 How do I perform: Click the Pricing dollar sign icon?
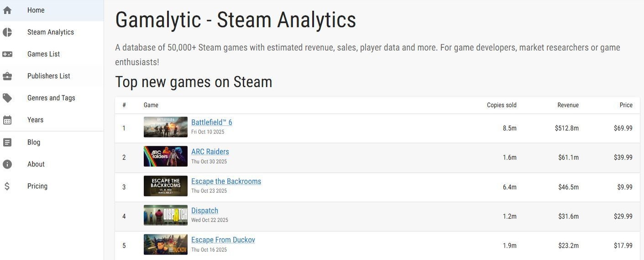tap(7, 186)
